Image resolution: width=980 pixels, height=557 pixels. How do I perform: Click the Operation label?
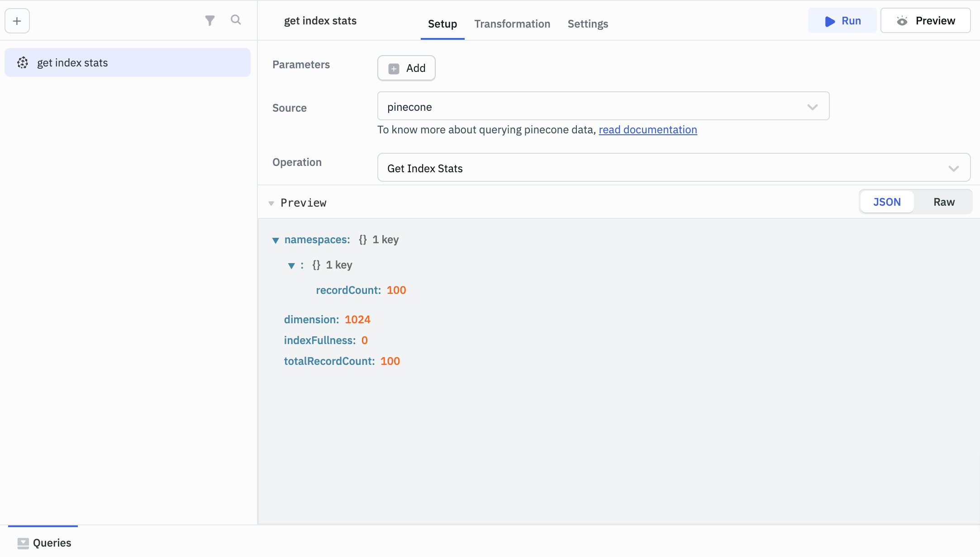(x=297, y=162)
